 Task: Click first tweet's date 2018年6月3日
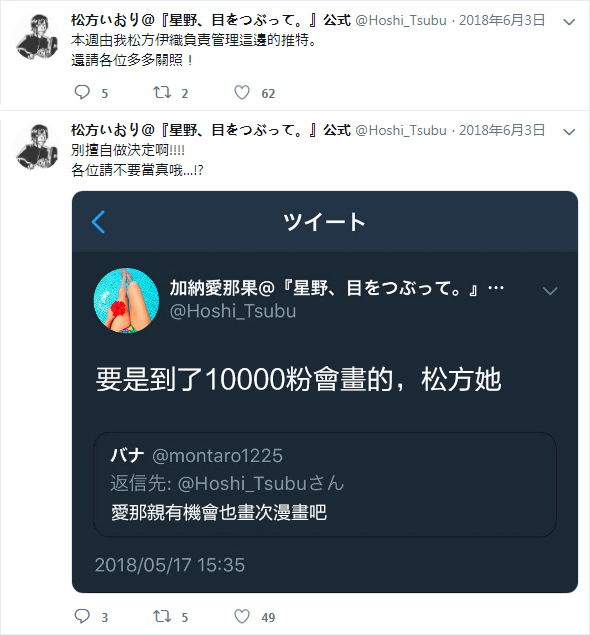(x=502, y=20)
